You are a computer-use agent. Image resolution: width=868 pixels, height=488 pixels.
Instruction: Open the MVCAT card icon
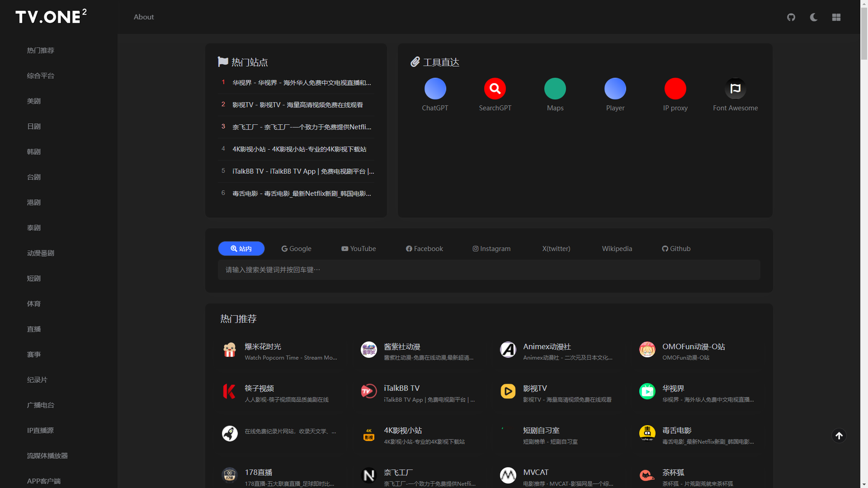(508, 476)
